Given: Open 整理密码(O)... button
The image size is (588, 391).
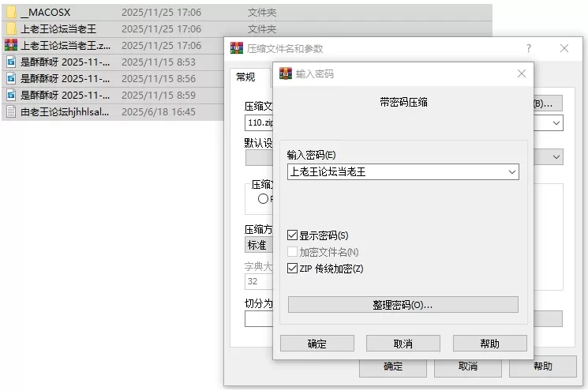Looking at the screenshot, I should click(x=403, y=305).
